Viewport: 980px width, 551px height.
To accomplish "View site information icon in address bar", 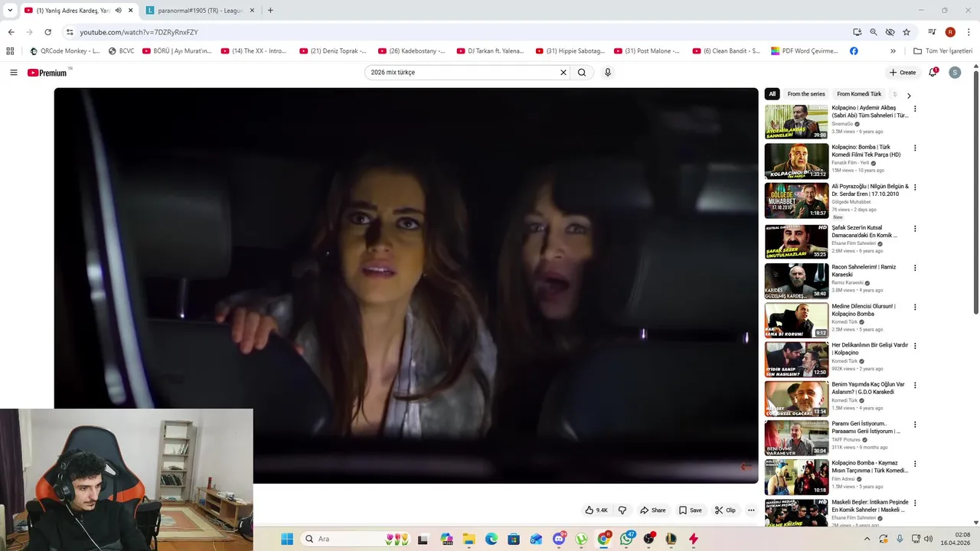I will pos(70,32).
